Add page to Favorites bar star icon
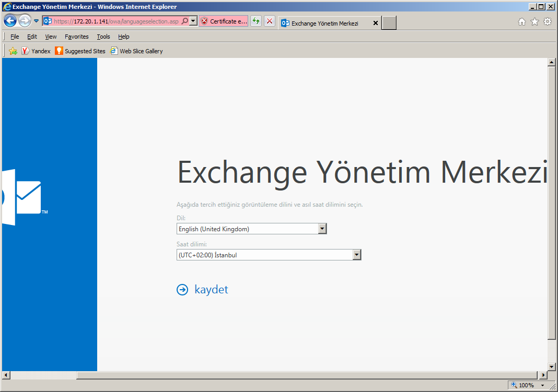 point(13,51)
